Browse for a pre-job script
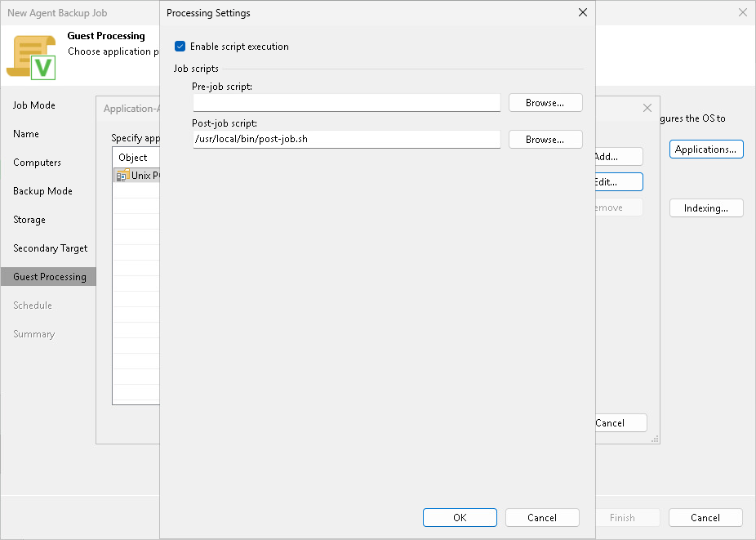This screenshot has height=540, width=756. pos(545,103)
